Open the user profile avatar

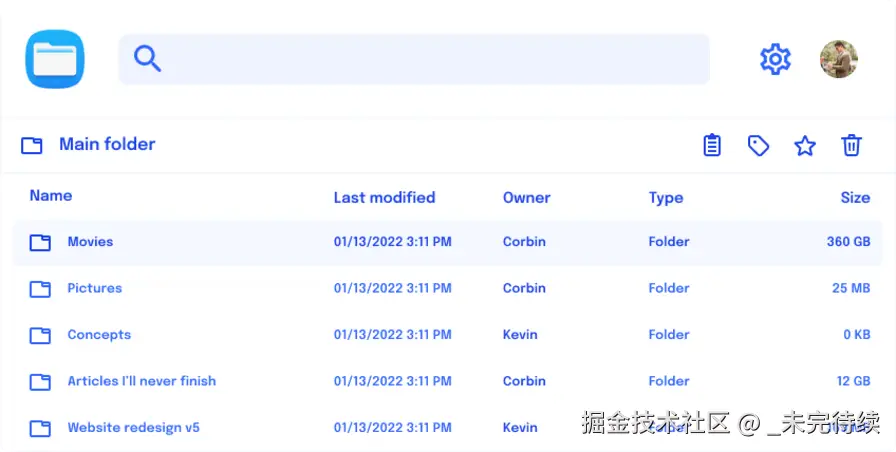click(838, 59)
